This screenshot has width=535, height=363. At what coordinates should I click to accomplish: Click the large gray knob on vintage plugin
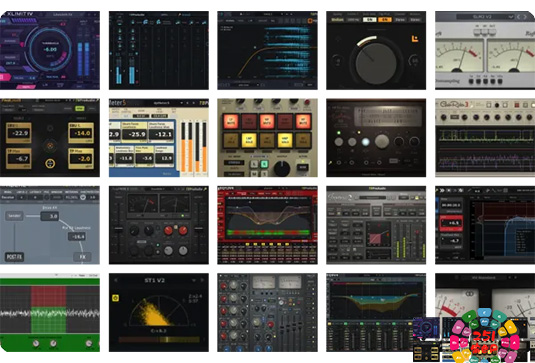click(x=382, y=141)
